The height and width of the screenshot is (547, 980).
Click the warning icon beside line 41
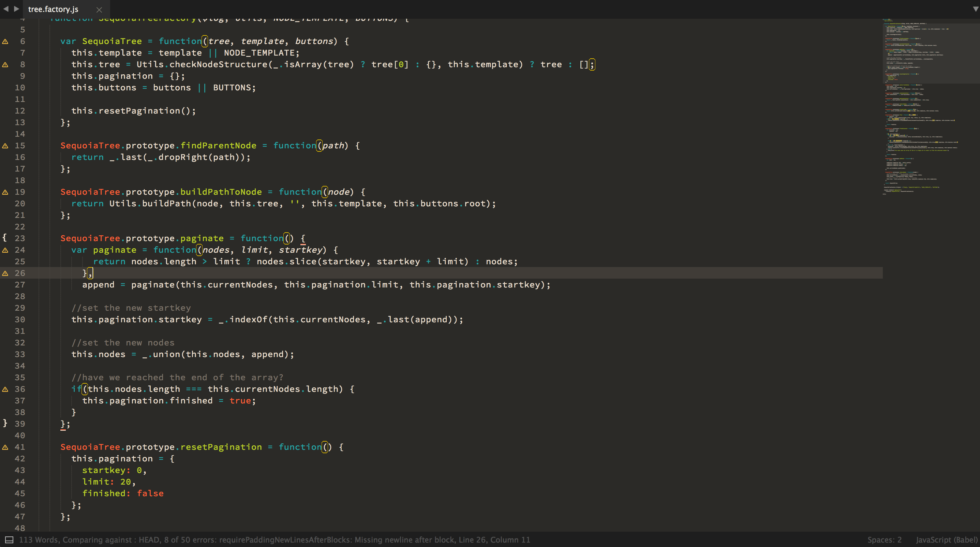[x=5, y=447]
